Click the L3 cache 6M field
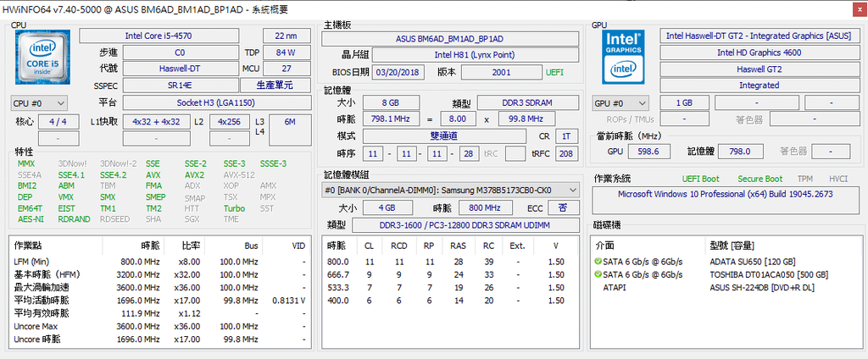This screenshot has width=868, height=359. pyautogui.click(x=290, y=130)
